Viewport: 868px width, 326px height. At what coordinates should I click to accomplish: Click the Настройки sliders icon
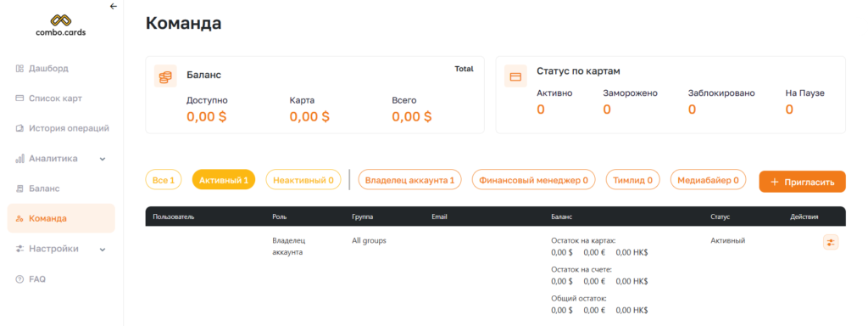pyautogui.click(x=19, y=249)
